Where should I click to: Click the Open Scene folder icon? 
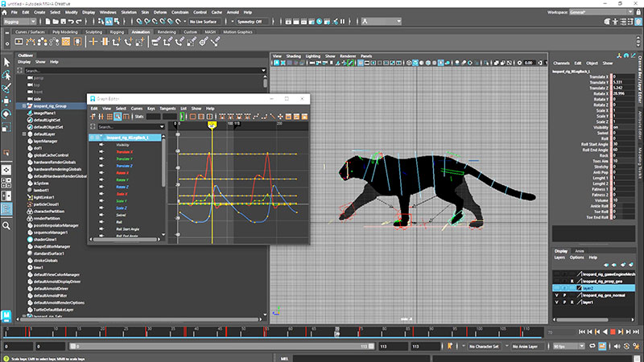(x=56, y=22)
